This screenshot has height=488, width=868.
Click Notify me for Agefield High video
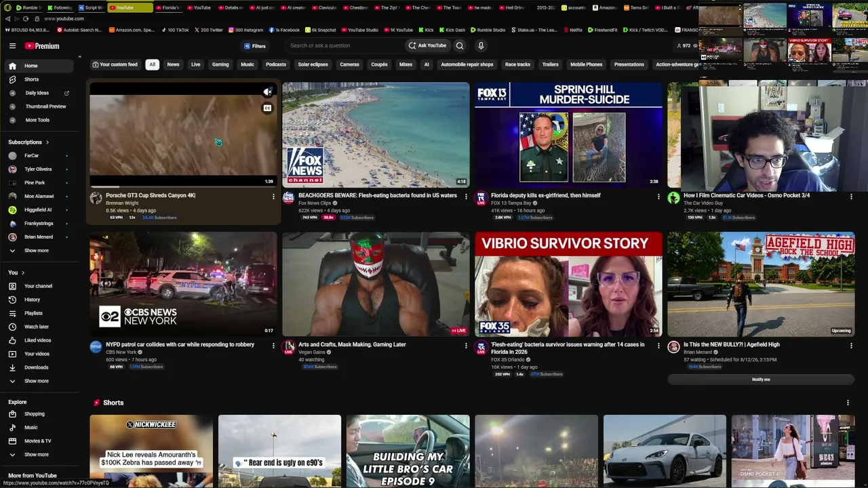[761, 380]
